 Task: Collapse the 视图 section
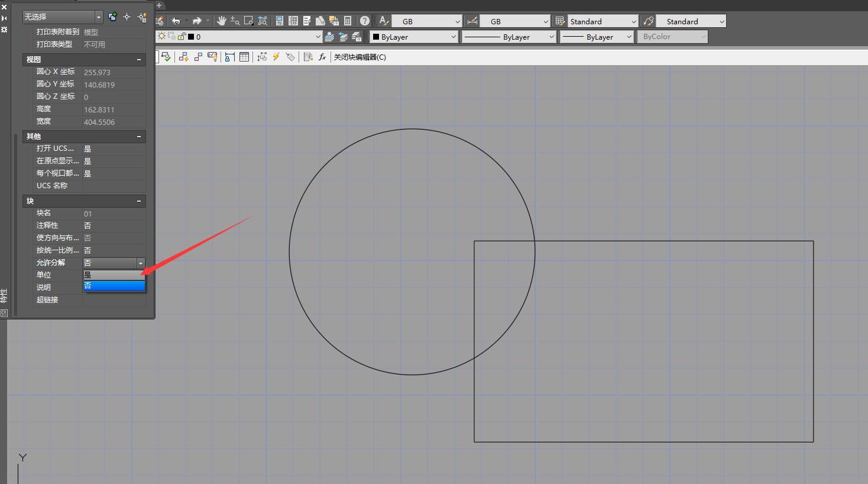(139, 60)
